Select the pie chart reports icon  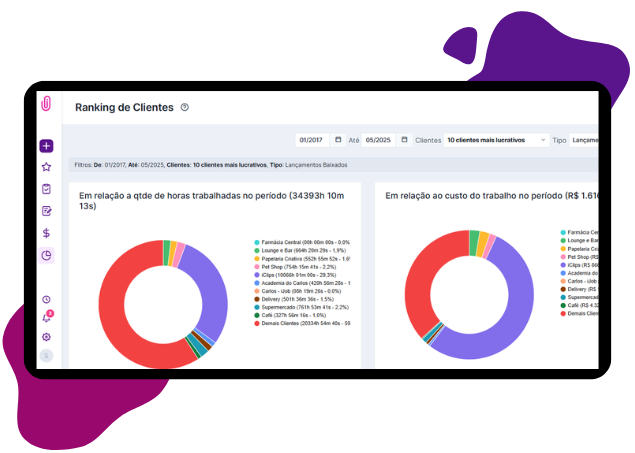pos(46,255)
